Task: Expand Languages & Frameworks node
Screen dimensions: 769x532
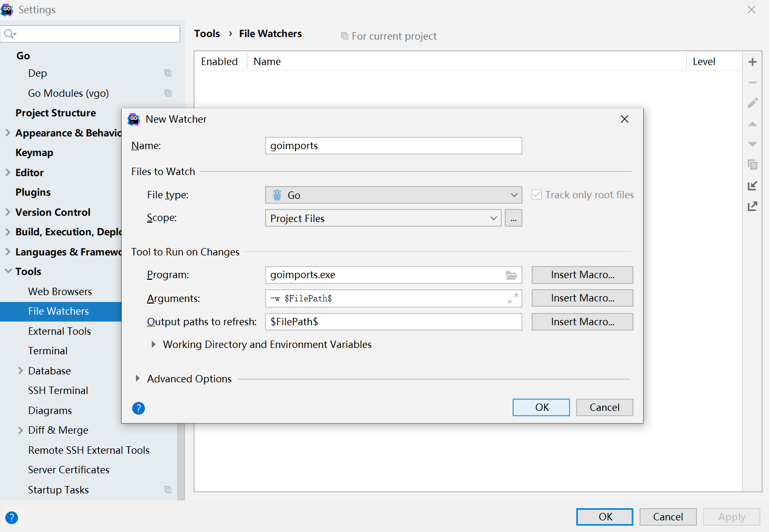Action: tap(8, 252)
